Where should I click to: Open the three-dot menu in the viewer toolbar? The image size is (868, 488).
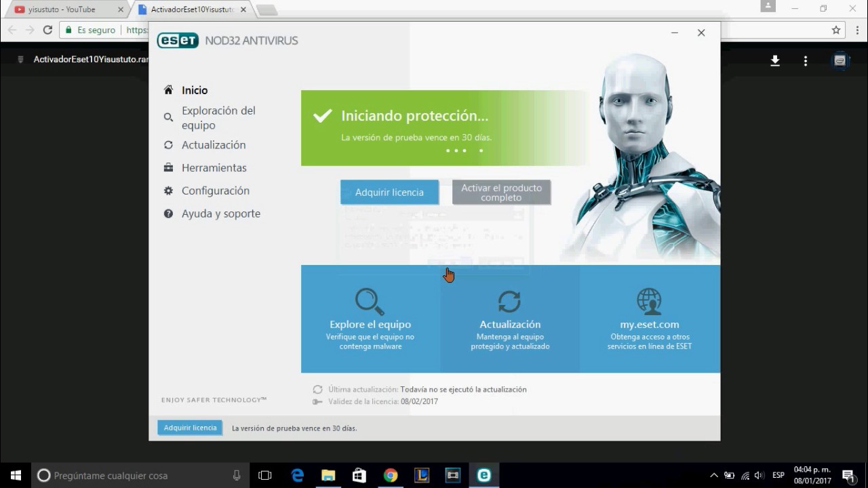pos(806,61)
